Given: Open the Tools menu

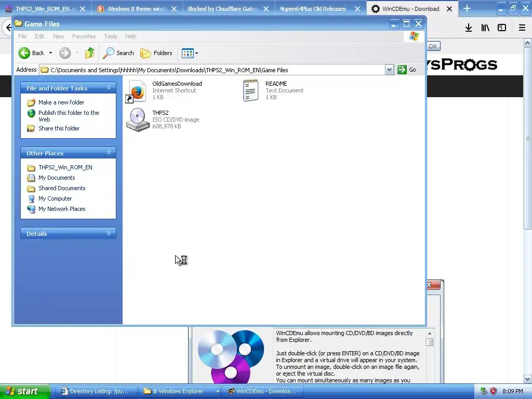Looking at the screenshot, I should tap(111, 36).
